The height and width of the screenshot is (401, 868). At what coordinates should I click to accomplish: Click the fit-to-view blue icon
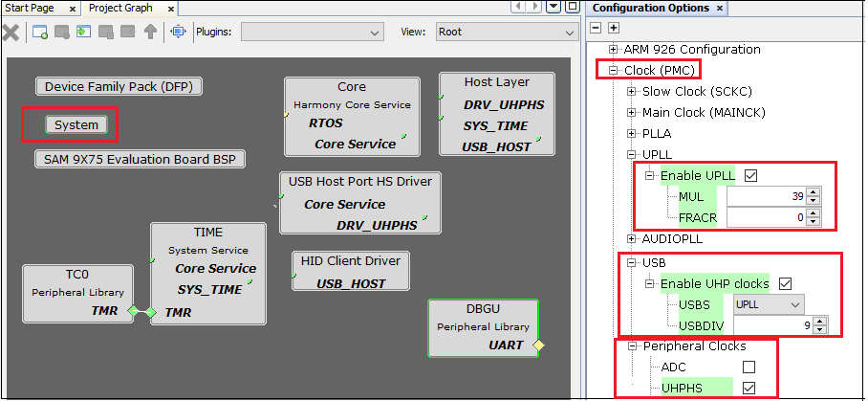[x=178, y=32]
